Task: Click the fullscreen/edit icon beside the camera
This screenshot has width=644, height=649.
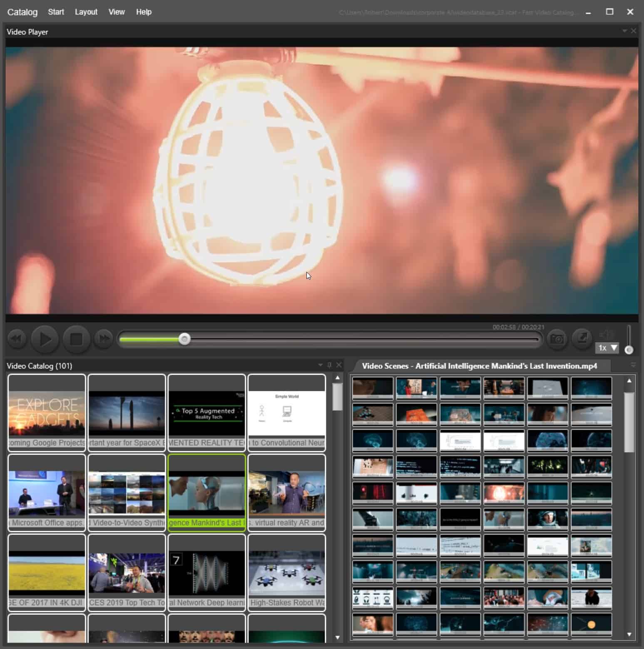Action: point(582,338)
